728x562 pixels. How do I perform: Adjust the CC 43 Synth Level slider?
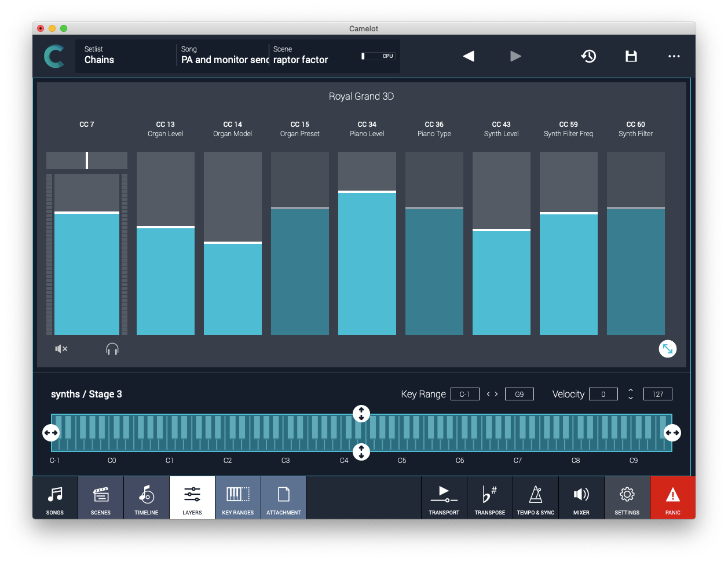pos(502,243)
